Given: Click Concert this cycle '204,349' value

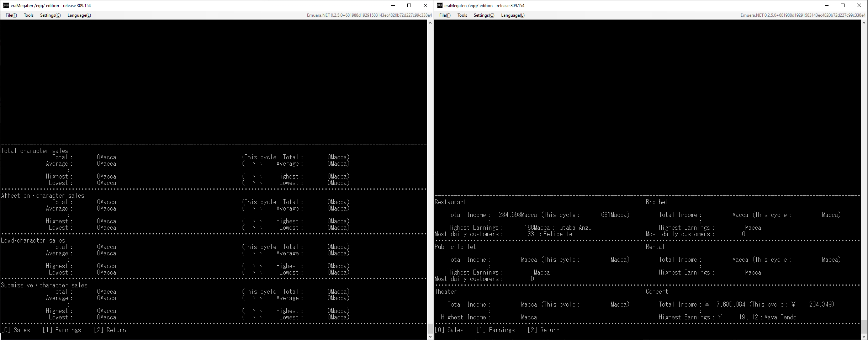Looking at the screenshot, I should [820, 304].
